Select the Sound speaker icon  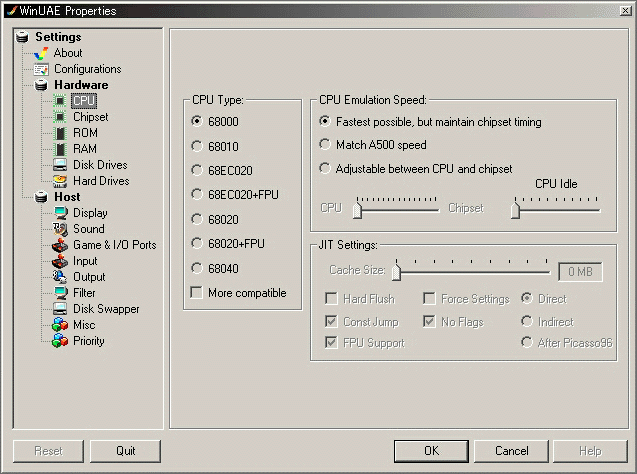pyautogui.click(x=60, y=229)
